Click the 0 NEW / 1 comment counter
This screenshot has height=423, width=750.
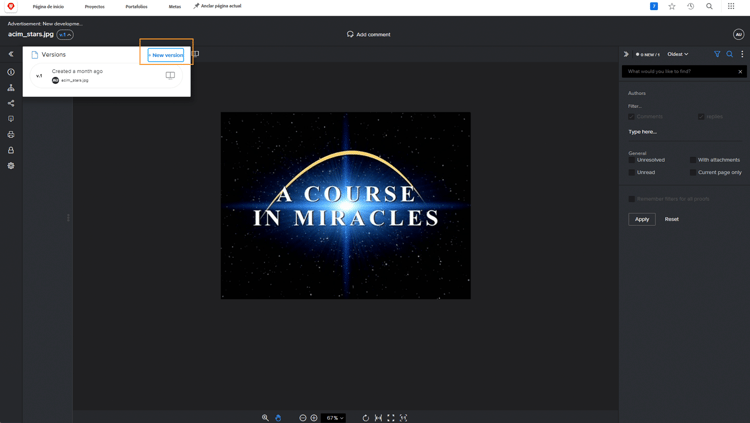pos(648,55)
